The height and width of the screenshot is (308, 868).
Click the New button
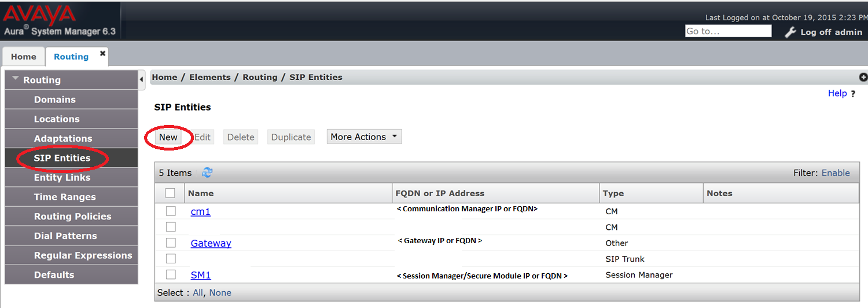tap(168, 137)
